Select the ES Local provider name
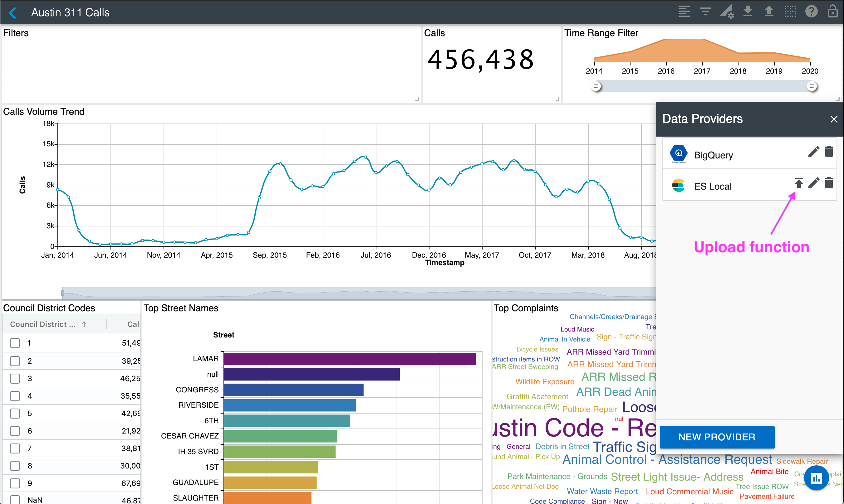 coord(713,187)
